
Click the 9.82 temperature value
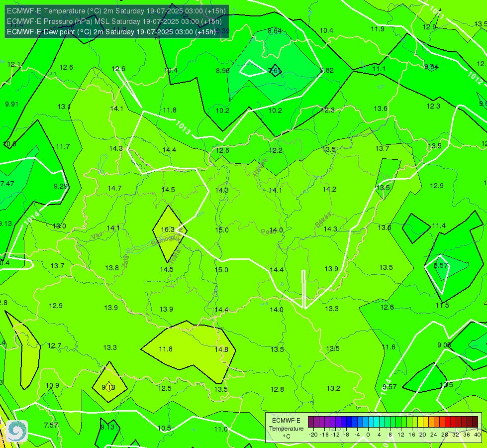(327, 70)
